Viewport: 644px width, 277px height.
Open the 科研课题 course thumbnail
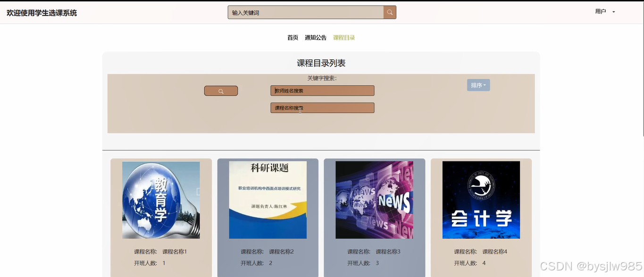click(x=268, y=199)
